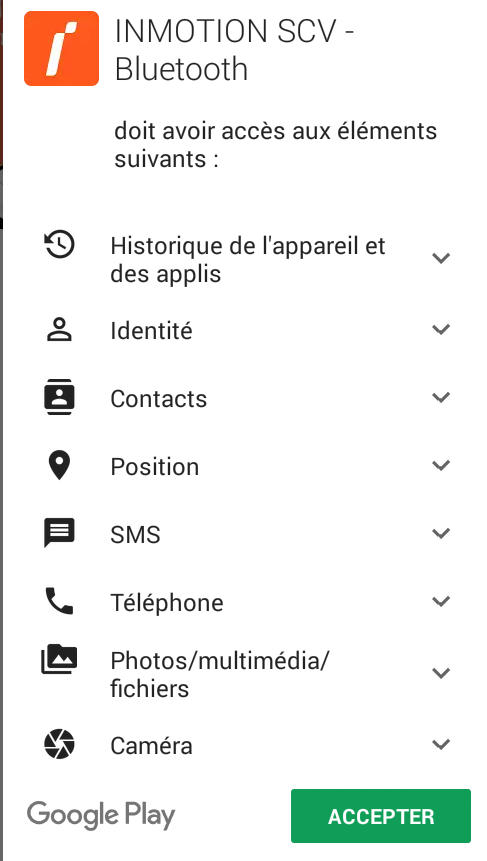The width and height of the screenshot is (487, 861).
Task: Click the history clock icon
Action: click(59, 244)
